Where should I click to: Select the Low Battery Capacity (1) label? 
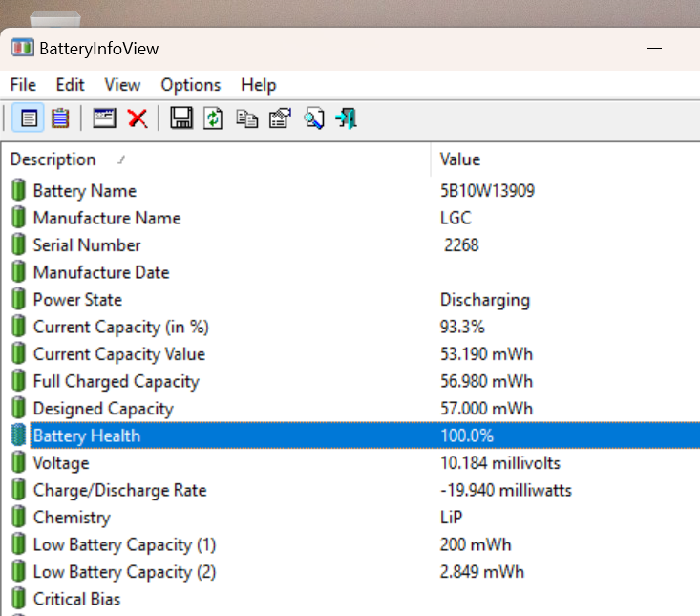[124, 545]
